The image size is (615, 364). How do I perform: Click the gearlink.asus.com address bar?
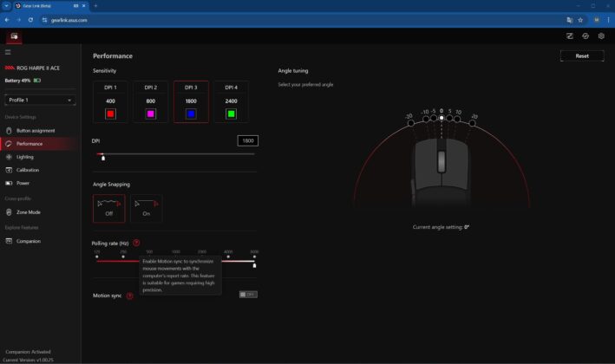click(306, 20)
